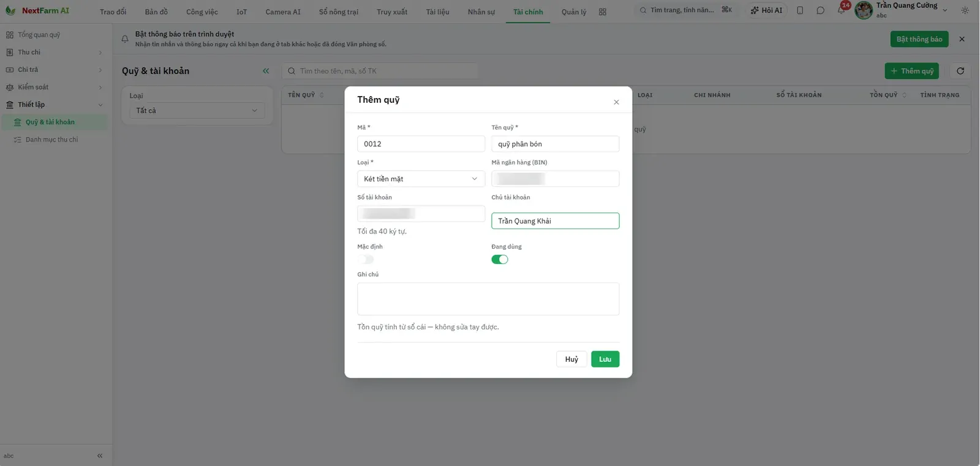The width and height of the screenshot is (980, 466).
Task: Open user profile avatar of Trần Quang Cường
Action: click(x=864, y=10)
